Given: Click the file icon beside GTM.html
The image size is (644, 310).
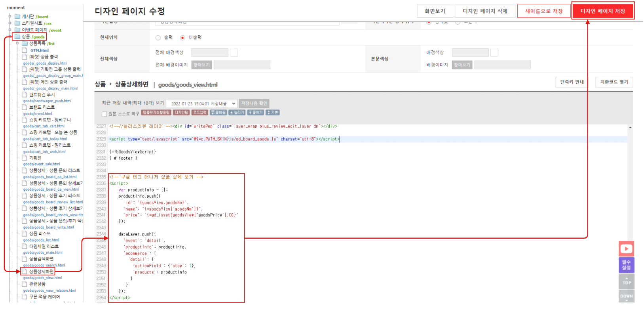Looking at the screenshot, I should coord(25,50).
